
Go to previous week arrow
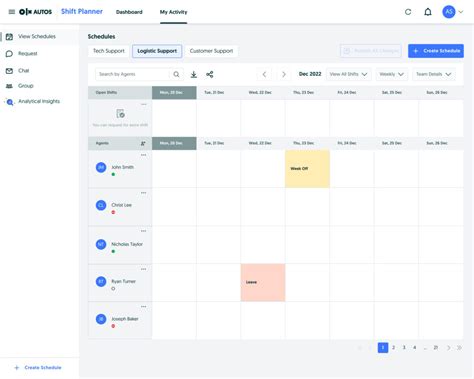(x=264, y=74)
